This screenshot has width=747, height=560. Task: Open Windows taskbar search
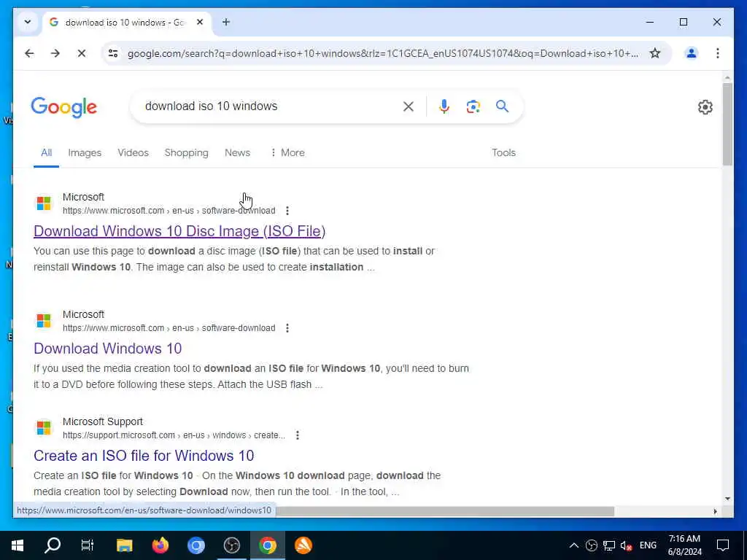click(53, 545)
